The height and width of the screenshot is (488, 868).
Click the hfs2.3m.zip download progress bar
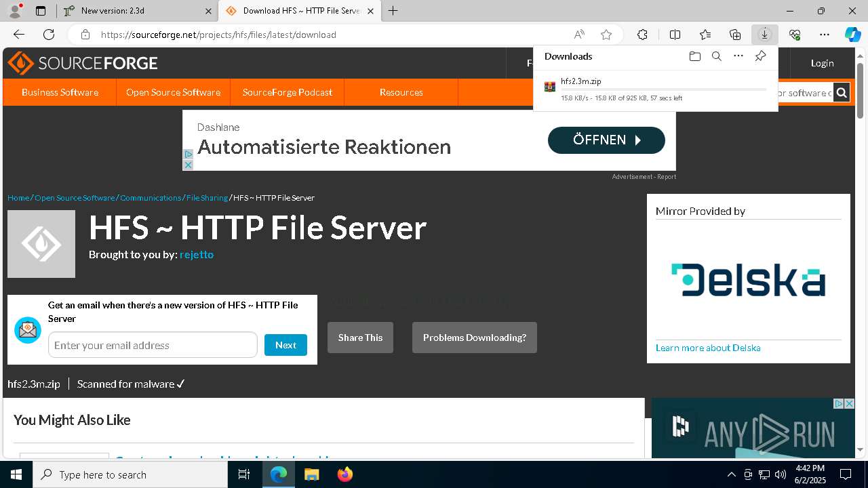pyautogui.click(x=663, y=89)
